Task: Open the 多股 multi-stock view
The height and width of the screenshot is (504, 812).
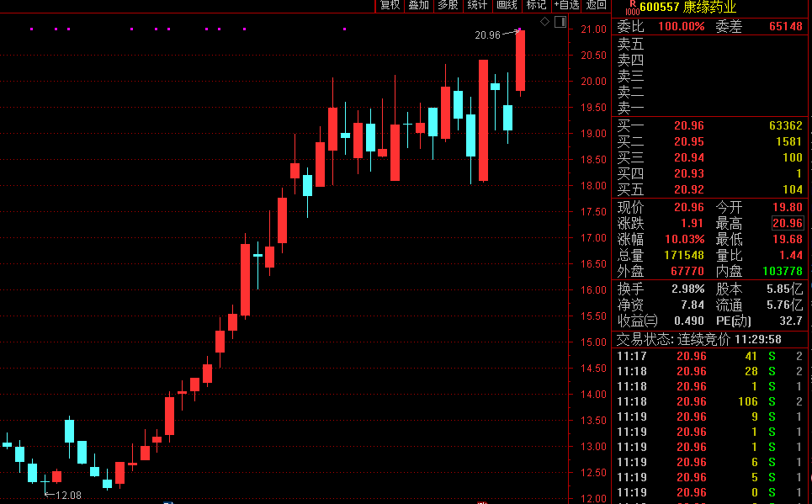Action: coord(448,5)
